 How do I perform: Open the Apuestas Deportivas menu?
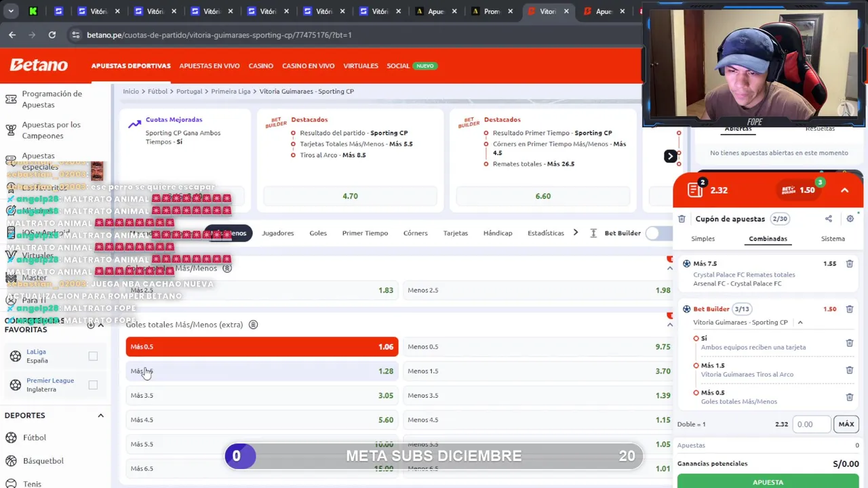coord(131,66)
